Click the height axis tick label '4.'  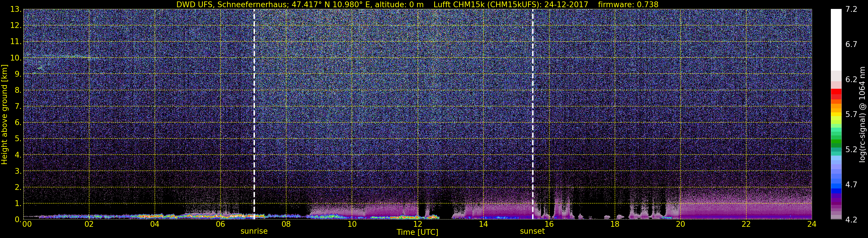pyautogui.click(x=18, y=155)
